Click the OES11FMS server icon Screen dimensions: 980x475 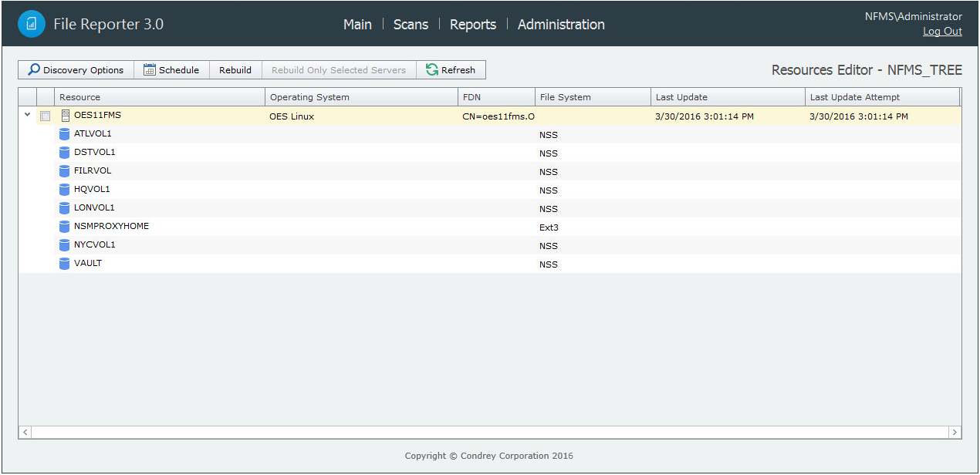click(65, 116)
